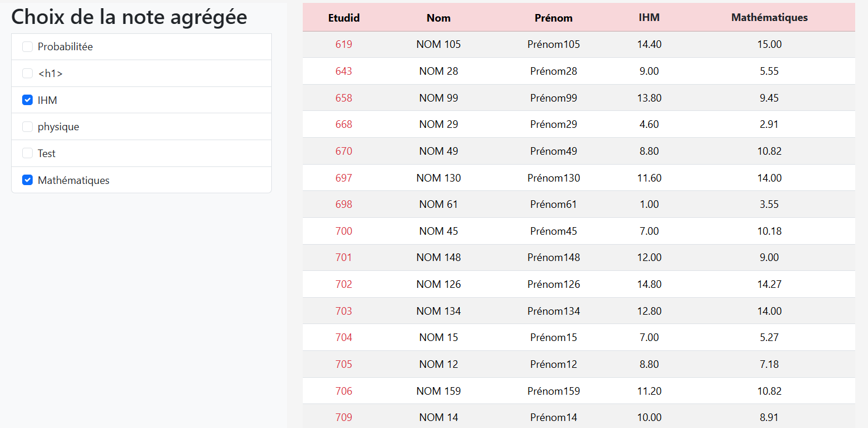
Task: Open student ID 705 link
Action: [344, 364]
